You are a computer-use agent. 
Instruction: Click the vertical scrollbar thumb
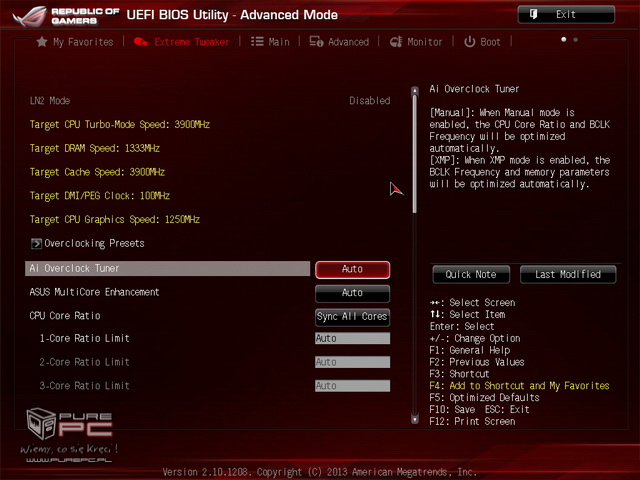pyautogui.click(x=415, y=154)
